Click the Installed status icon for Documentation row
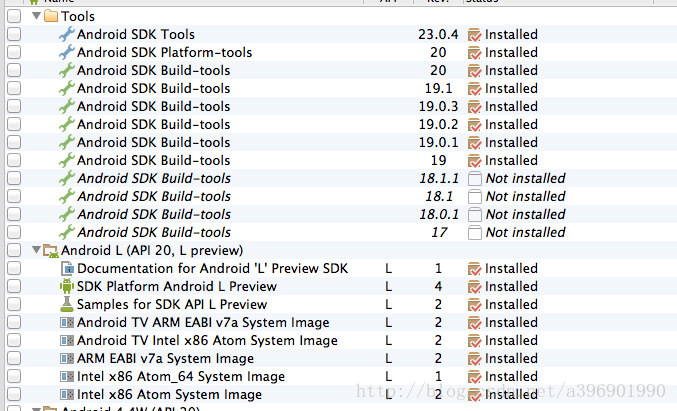The width and height of the screenshot is (677, 411). click(475, 269)
